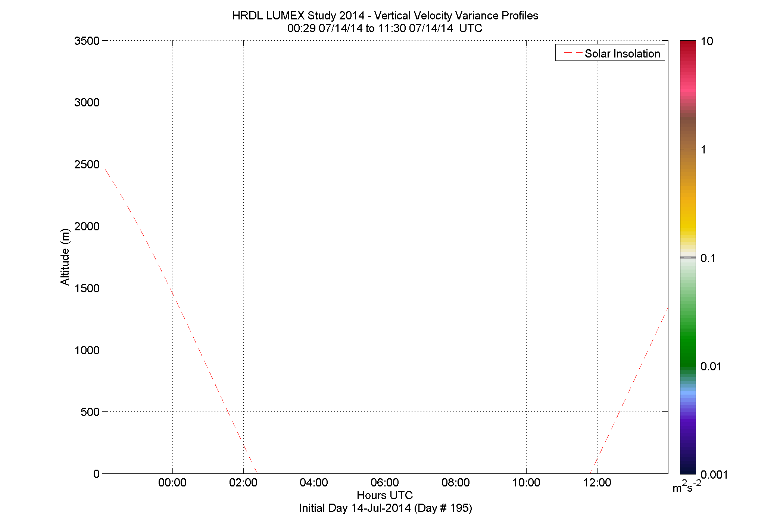Click the 06:00 time tick label
783x532 pixels.
pyautogui.click(x=385, y=483)
